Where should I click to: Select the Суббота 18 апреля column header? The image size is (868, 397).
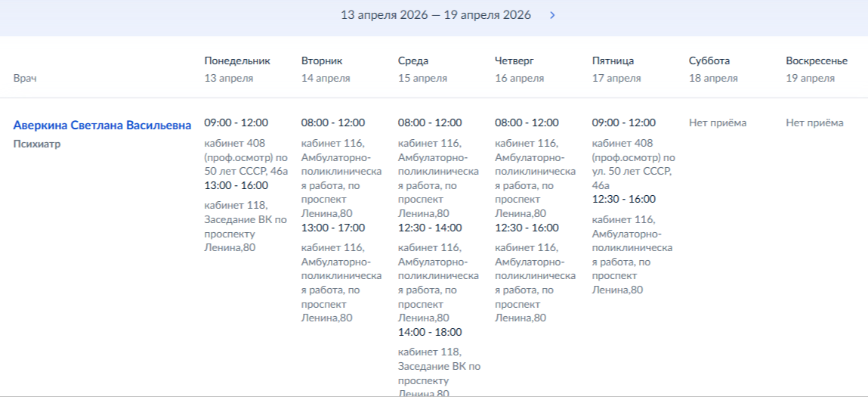[713, 69]
